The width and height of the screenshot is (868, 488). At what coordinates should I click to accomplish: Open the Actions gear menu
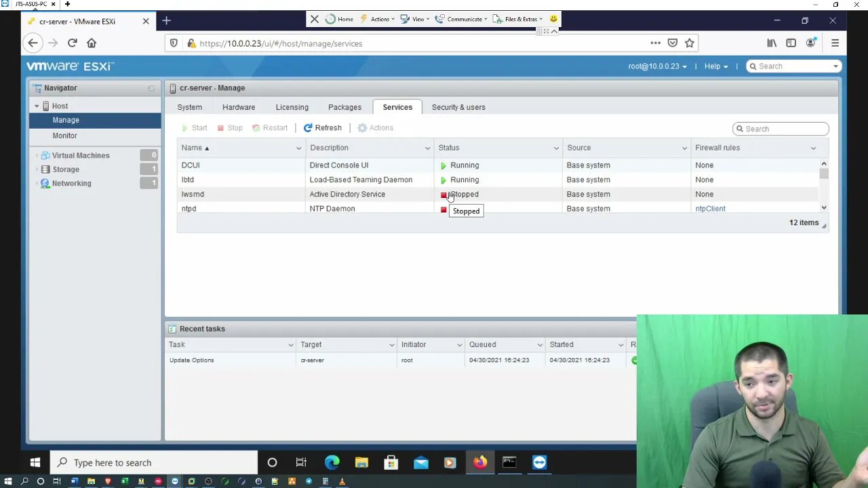376,127
